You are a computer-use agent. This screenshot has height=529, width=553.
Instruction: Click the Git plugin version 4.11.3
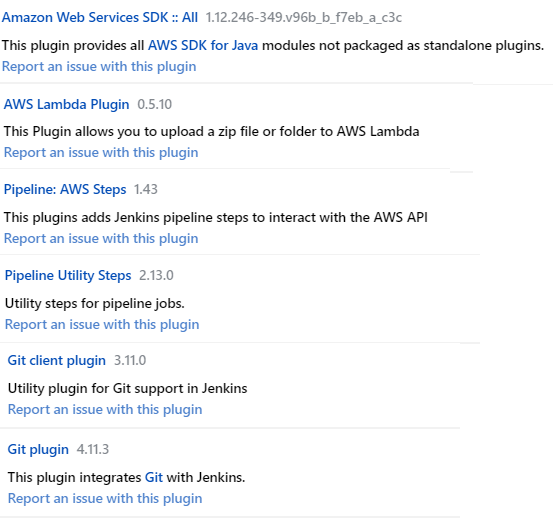[x=93, y=449]
